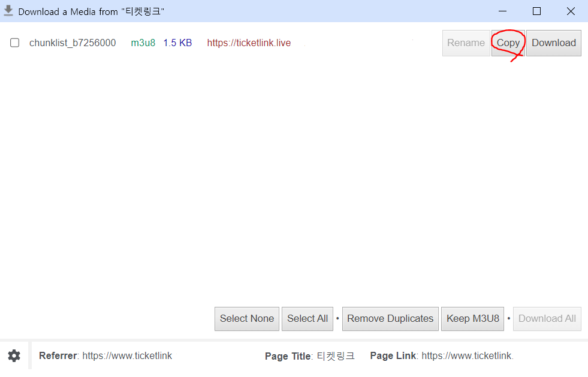Click the m3u8 file type label

tap(143, 43)
